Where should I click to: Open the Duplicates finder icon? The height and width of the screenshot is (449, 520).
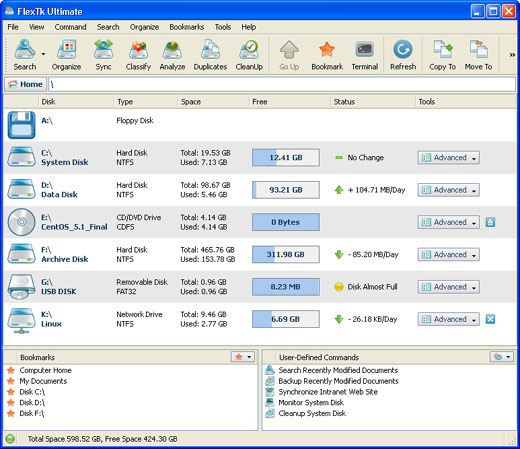click(x=210, y=55)
